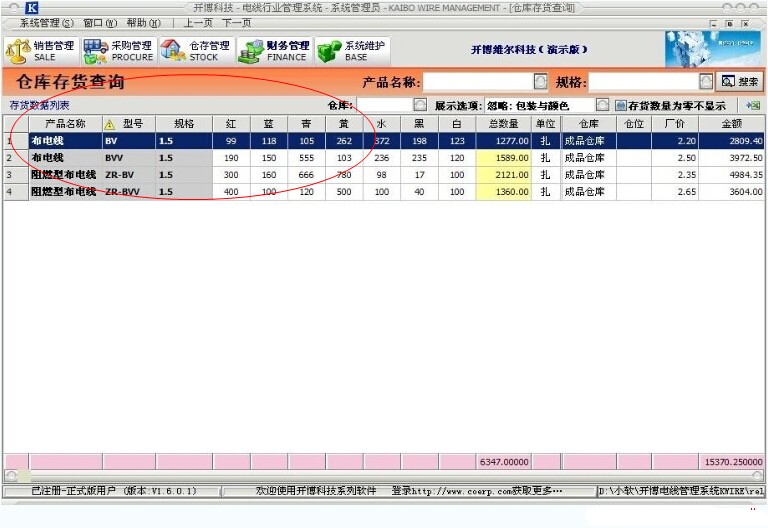Open the 销售管理 SALE module
This screenshot has width=768, height=528.
41,51
